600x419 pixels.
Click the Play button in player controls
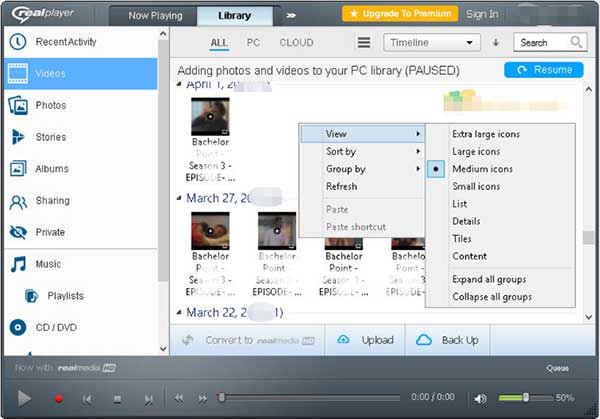[x=24, y=398]
